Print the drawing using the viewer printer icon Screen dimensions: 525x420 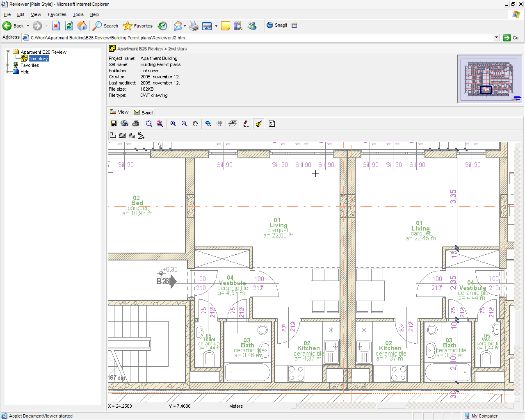click(136, 123)
